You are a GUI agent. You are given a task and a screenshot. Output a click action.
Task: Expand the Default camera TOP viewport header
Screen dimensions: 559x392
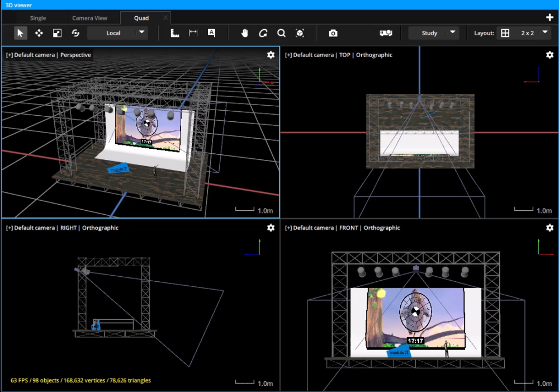(x=287, y=55)
